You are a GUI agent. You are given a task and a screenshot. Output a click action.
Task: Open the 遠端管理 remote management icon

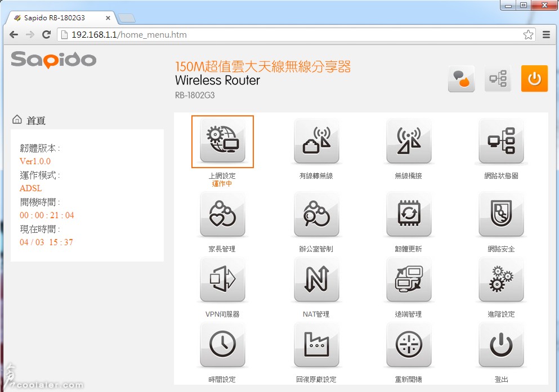coord(409,280)
